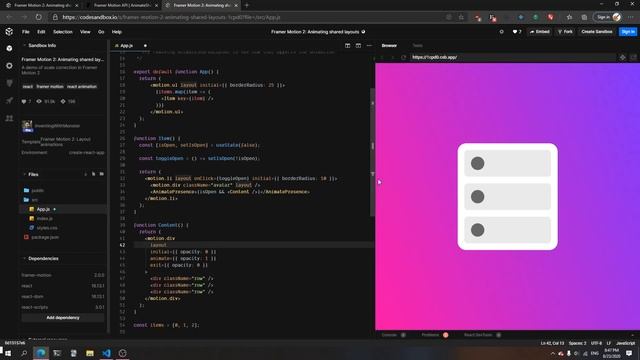
Task: Click the download icon in Files header
Action: pos(86,174)
